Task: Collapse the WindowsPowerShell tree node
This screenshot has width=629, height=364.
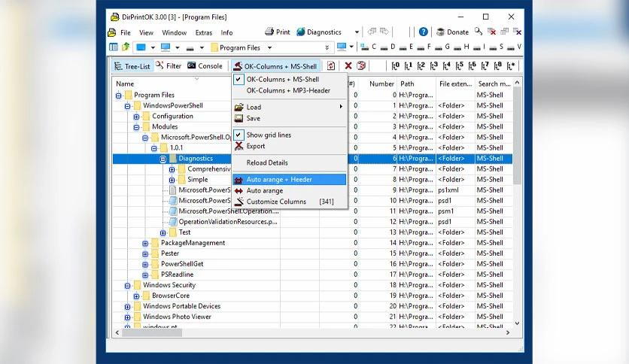Action: 127,106
